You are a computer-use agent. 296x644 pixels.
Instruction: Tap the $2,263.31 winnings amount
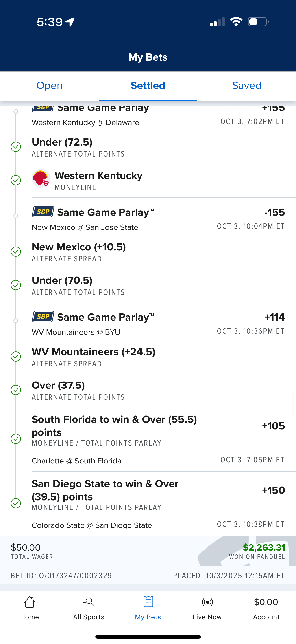pos(264,547)
